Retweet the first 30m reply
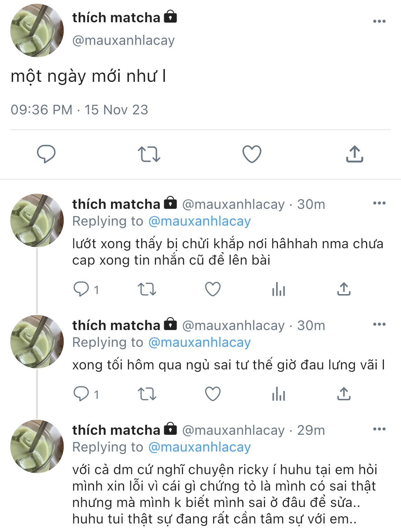 coord(147,289)
